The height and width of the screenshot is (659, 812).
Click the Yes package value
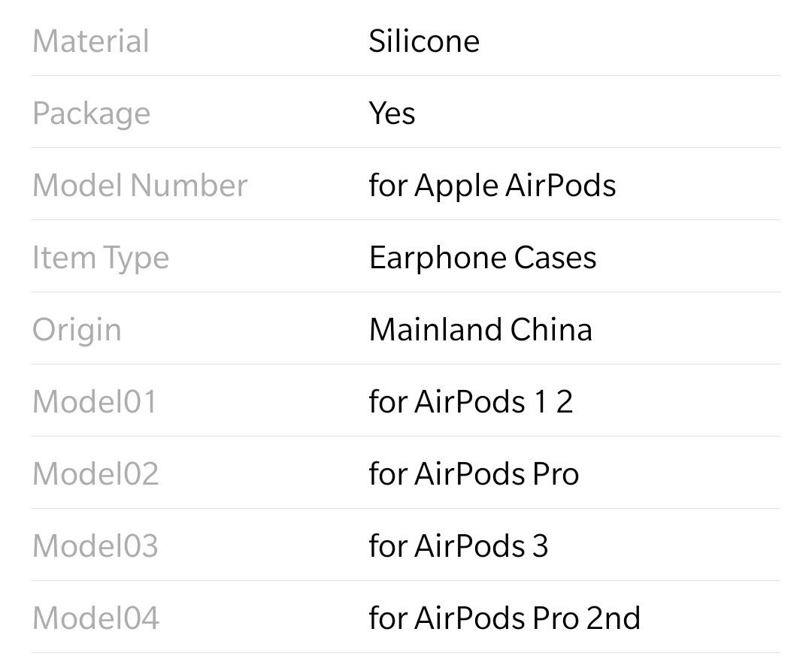392,113
